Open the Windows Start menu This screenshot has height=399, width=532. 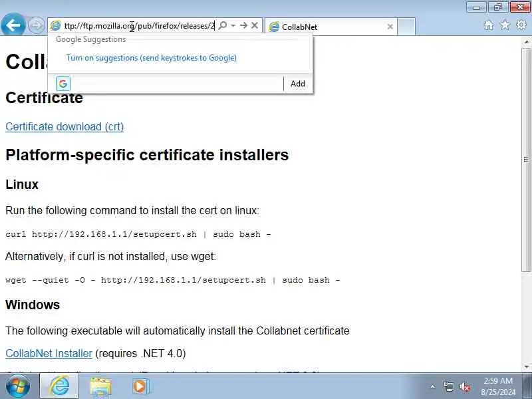pyautogui.click(x=17, y=386)
